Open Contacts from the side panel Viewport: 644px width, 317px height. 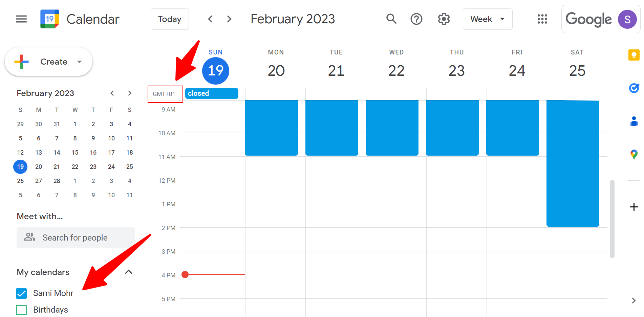634,121
